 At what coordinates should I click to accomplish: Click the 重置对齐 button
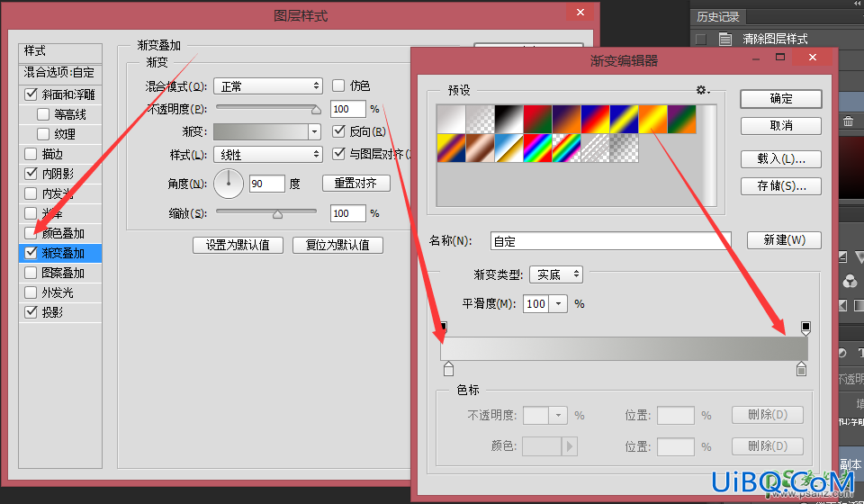tap(356, 183)
